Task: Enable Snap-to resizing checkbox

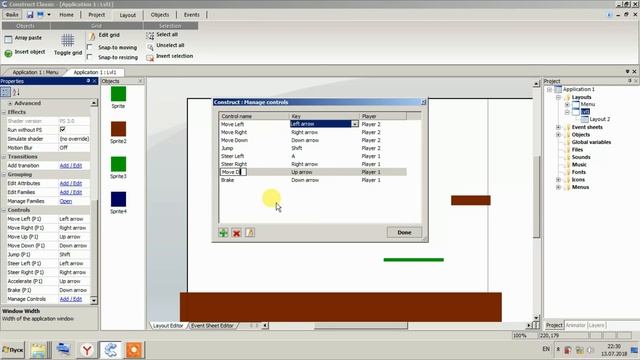Action: click(x=90, y=57)
